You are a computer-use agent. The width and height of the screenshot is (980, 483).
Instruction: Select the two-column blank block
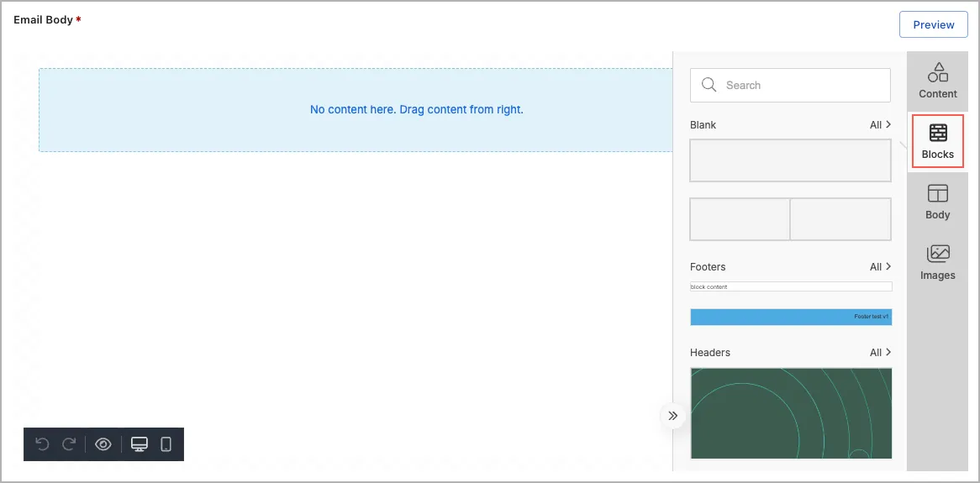790,219
